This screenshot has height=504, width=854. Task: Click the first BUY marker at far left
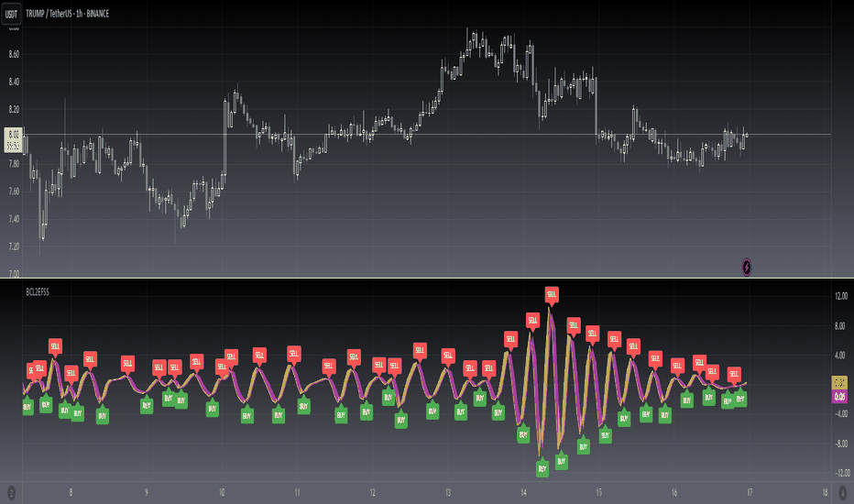[x=27, y=406]
